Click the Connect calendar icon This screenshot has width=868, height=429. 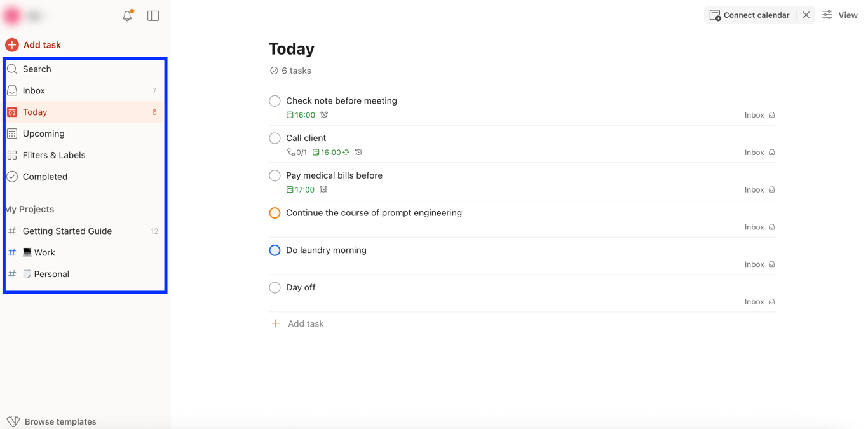coord(715,15)
